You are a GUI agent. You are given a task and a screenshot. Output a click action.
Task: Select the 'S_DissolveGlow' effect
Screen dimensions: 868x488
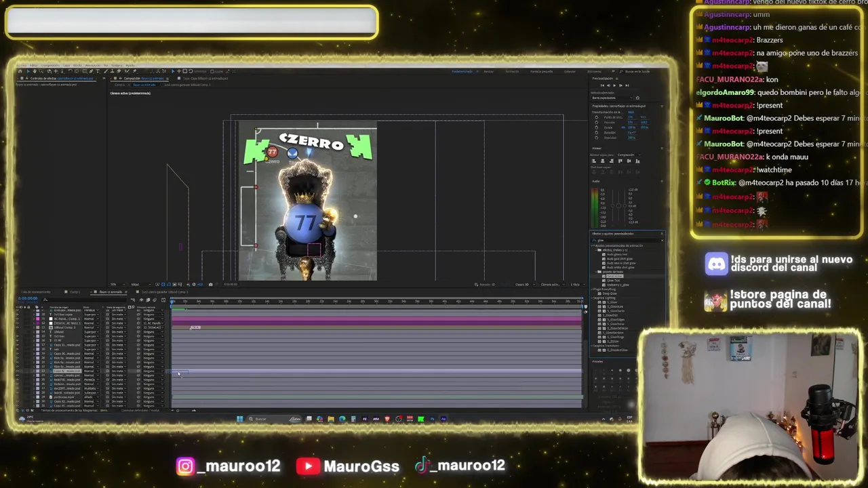(617, 350)
